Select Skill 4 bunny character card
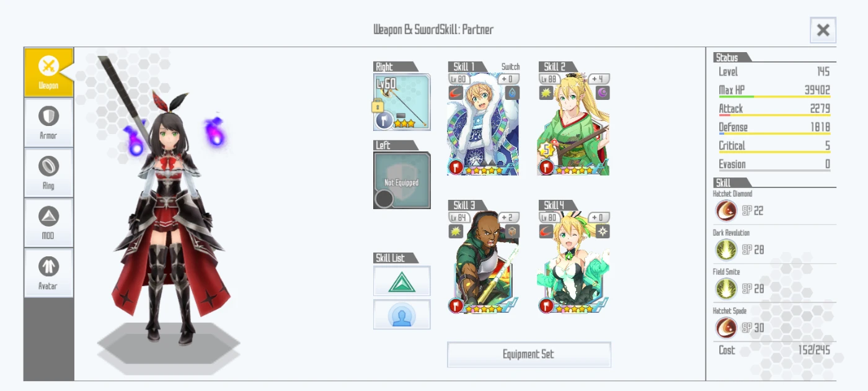 coord(573,263)
